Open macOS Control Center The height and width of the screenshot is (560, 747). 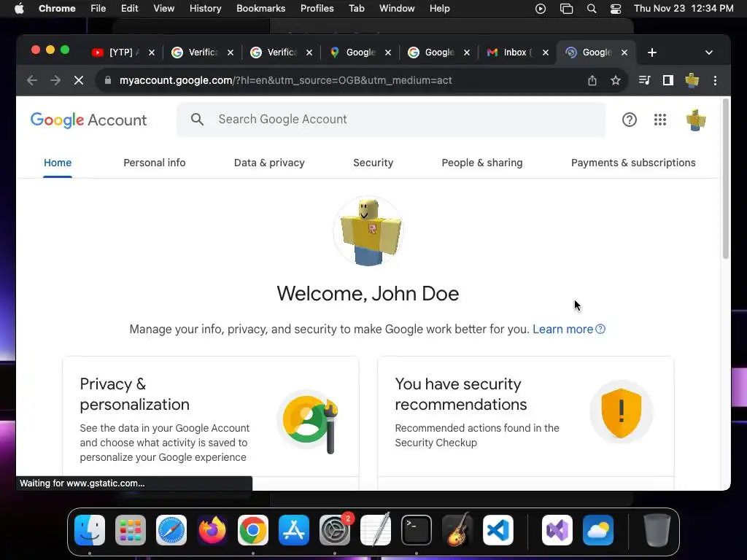point(616,9)
